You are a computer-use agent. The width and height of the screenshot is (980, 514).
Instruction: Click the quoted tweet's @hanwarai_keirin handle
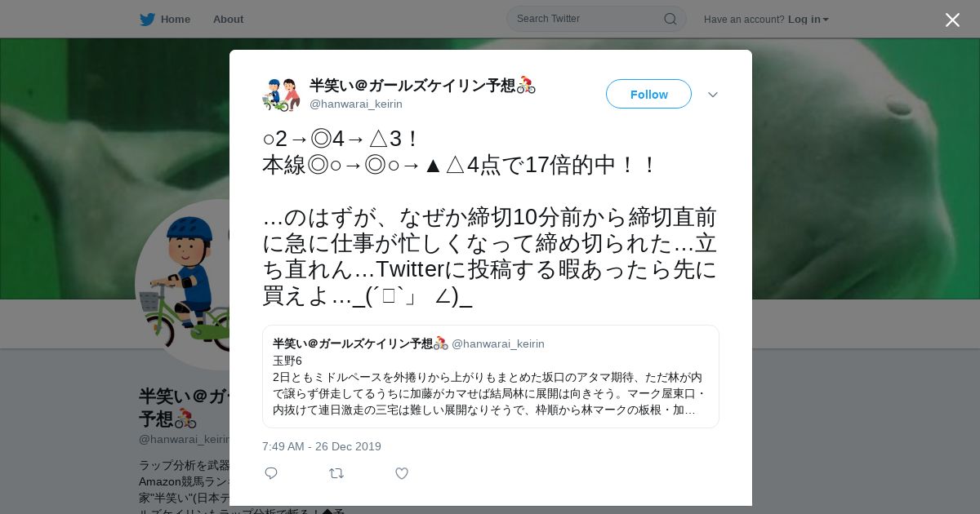pyautogui.click(x=498, y=343)
